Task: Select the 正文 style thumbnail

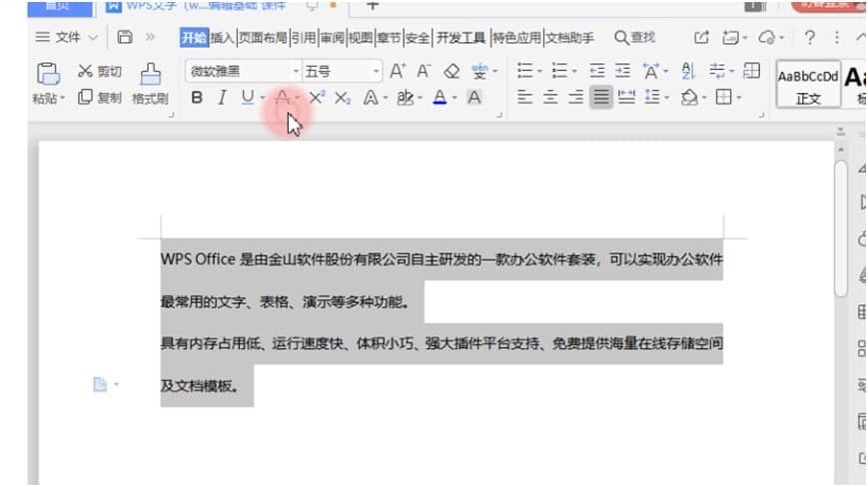Action: [x=808, y=84]
